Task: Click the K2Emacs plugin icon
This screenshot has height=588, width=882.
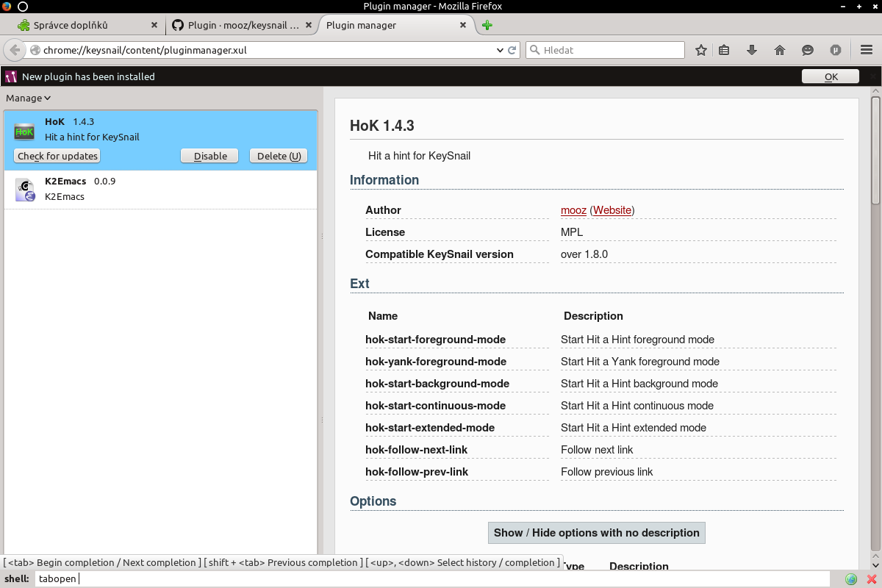Action: pos(25,190)
